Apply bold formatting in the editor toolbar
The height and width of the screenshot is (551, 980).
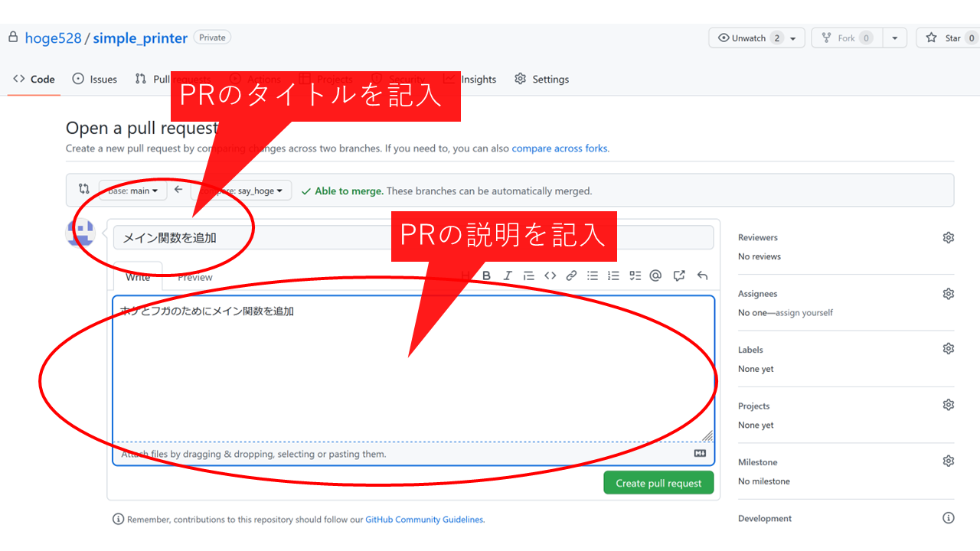click(486, 275)
